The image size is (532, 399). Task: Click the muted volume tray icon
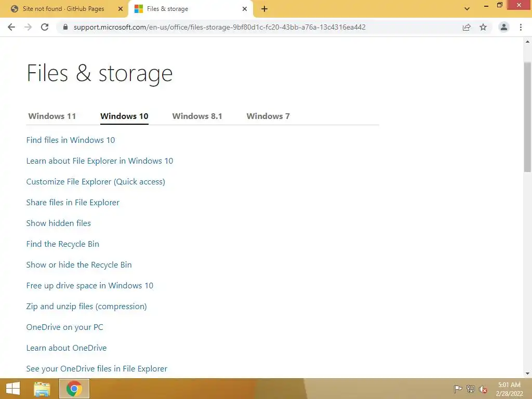pyautogui.click(x=483, y=389)
